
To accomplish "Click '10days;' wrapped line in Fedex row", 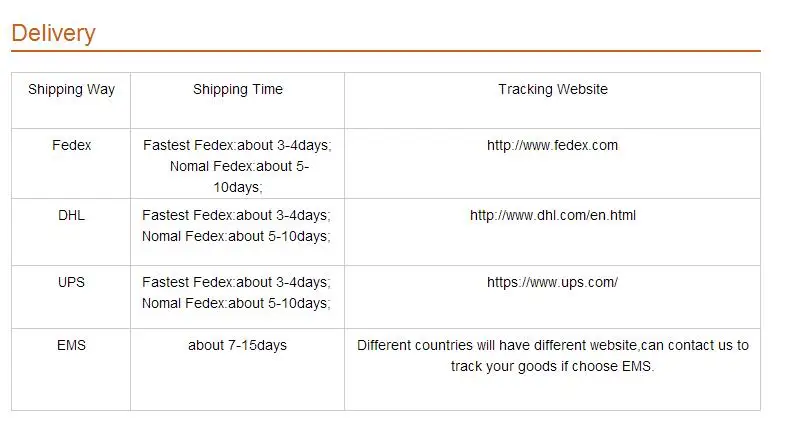I will [238, 187].
